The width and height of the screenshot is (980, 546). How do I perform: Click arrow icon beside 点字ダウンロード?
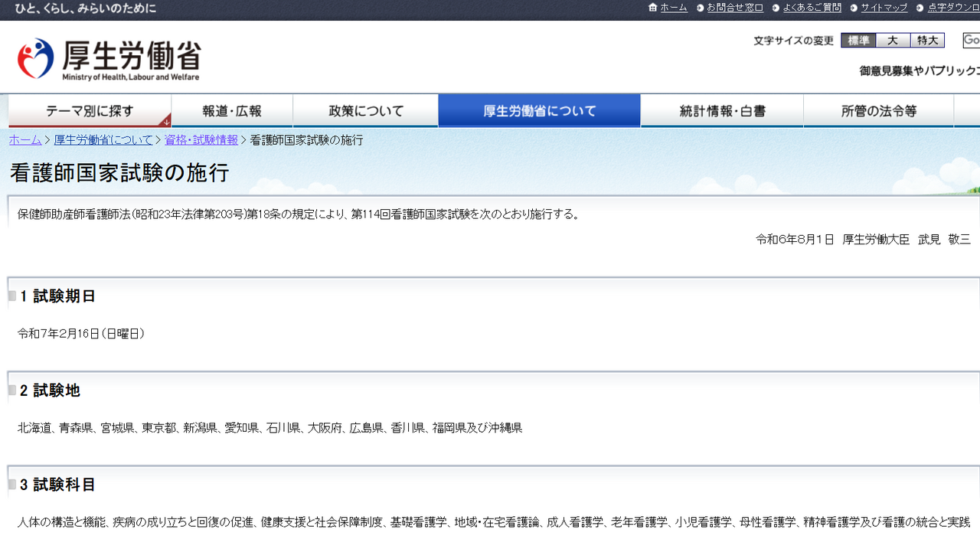(920, 8)
